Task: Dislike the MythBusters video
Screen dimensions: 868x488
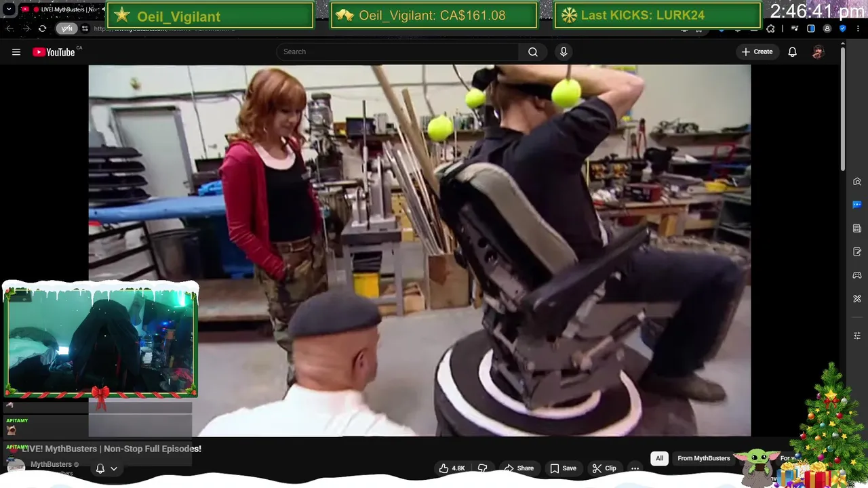Action: pyautogui.click(x=483, y=468)
